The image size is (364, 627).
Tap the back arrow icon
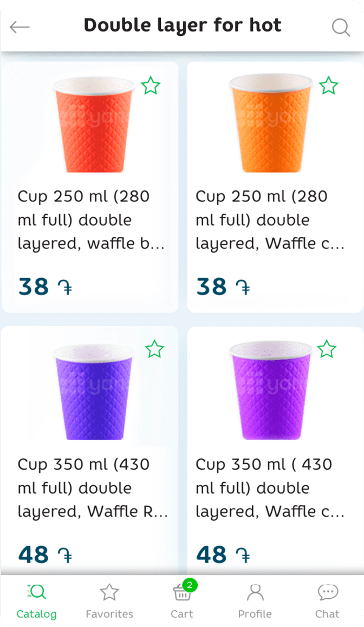pyautogui.click(x=19, y=27)
